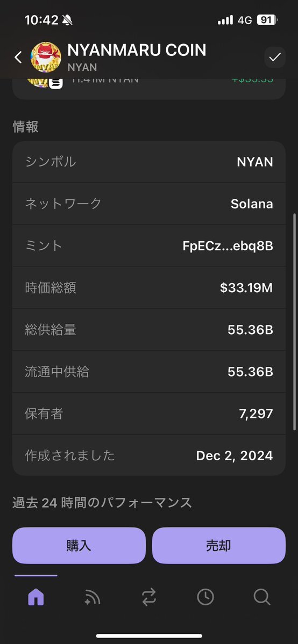The image size is (298, 644).
Task: Tap the 保有者 7,297 row
Action: (149, 413)
